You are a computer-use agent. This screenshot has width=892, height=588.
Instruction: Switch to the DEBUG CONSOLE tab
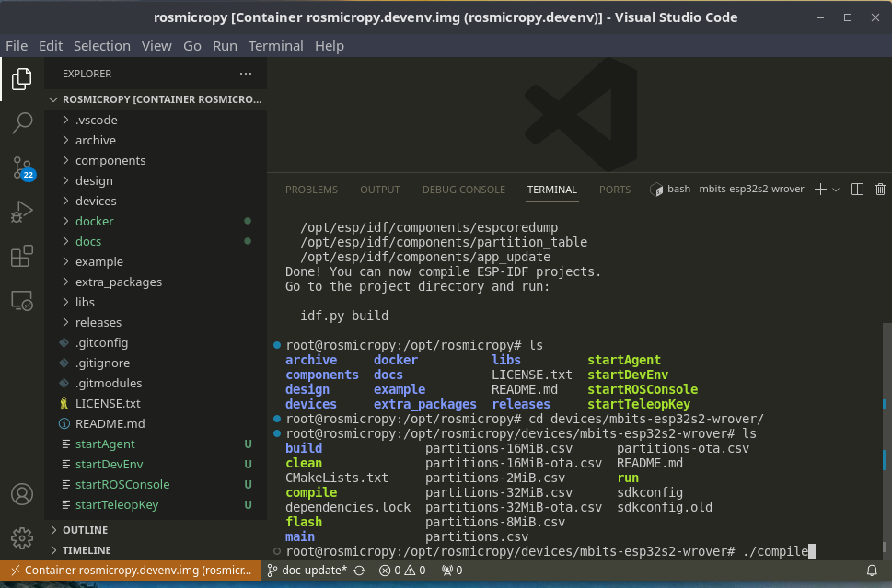click(464, 190)
